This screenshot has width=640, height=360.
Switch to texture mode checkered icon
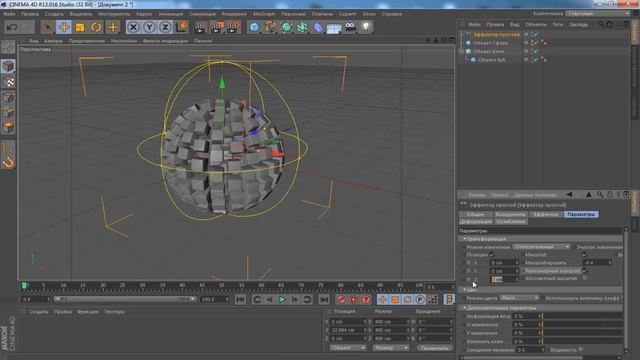point(8,82)
